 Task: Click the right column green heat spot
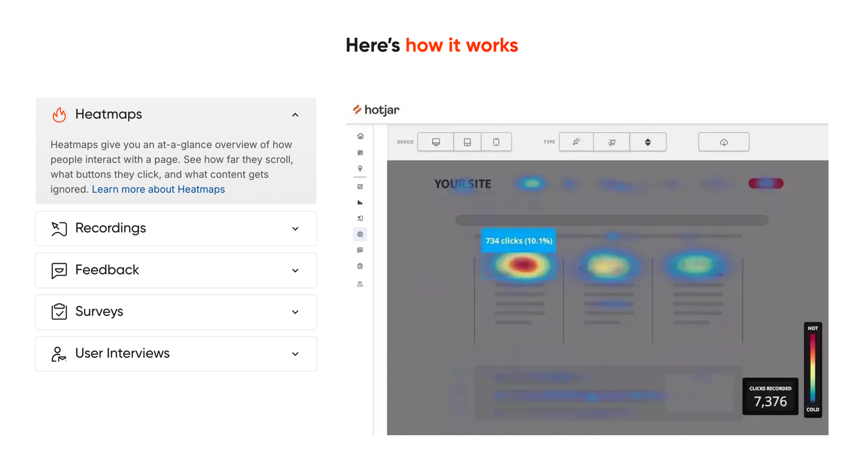click(x=696, y=265)
